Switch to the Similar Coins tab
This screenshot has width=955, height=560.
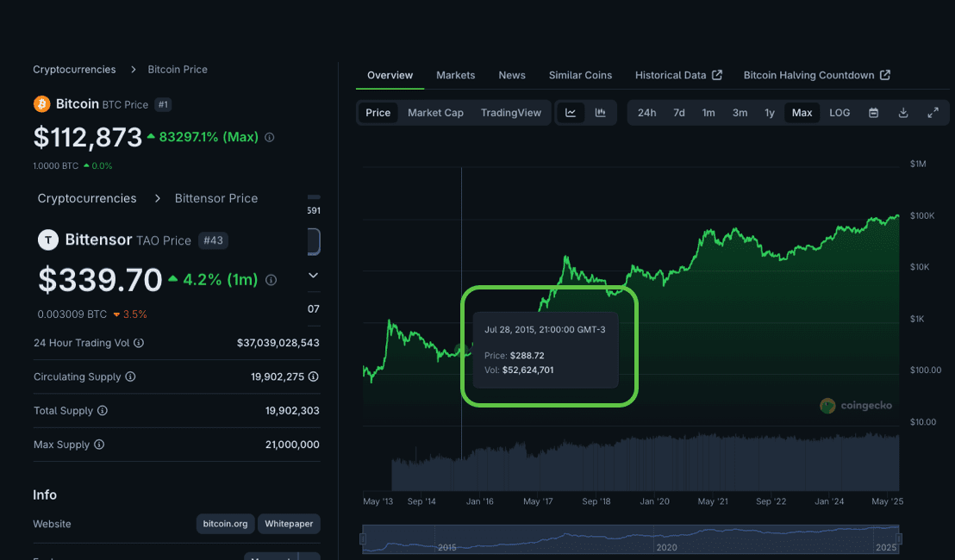(580, 75)
